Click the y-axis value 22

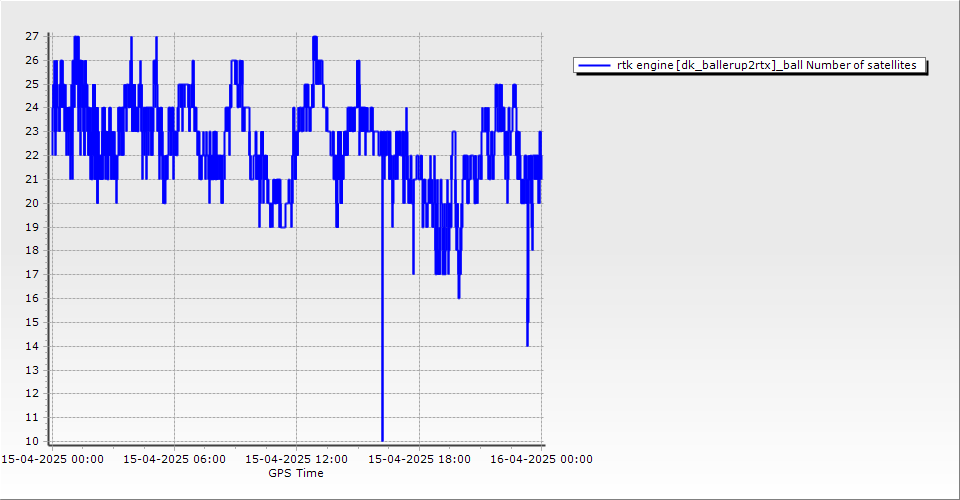[32, 155]
